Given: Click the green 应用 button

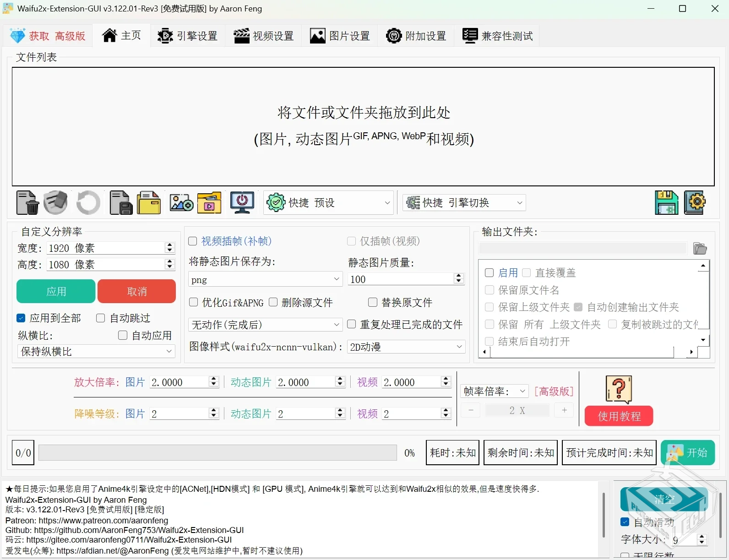Looking at the screenshot, I should tap(56, 291).
